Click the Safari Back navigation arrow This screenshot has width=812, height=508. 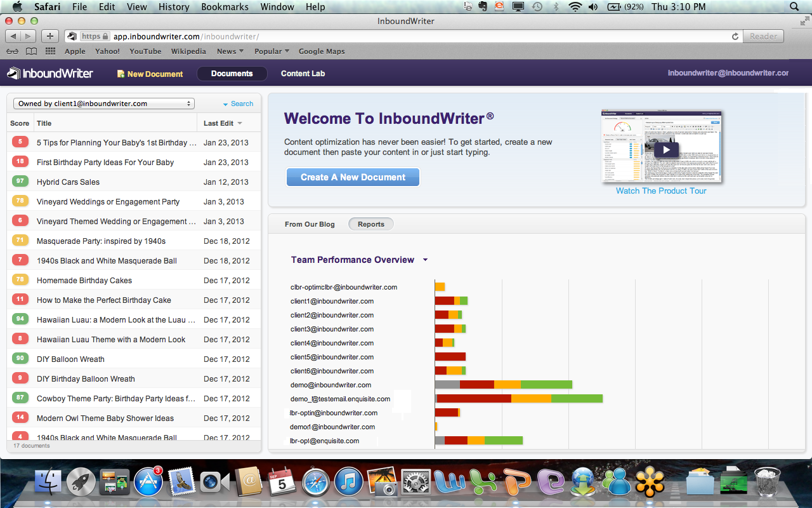13,36
